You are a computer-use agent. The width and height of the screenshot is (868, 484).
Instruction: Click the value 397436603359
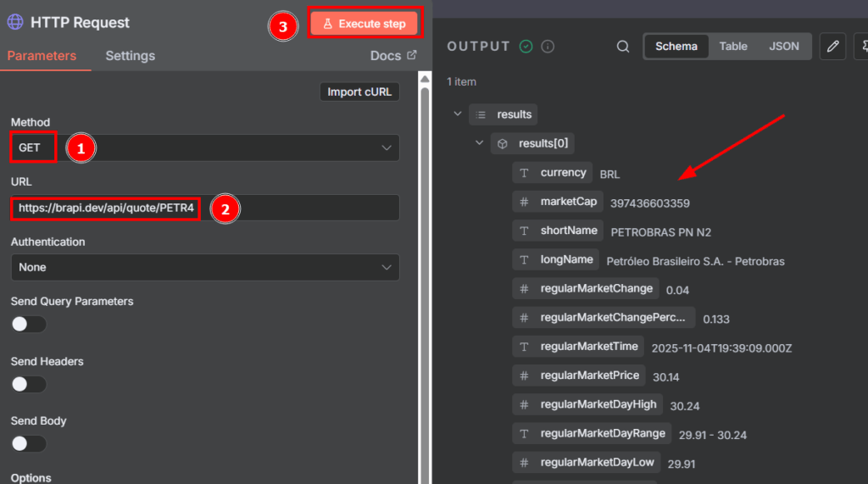pos(650,203)
